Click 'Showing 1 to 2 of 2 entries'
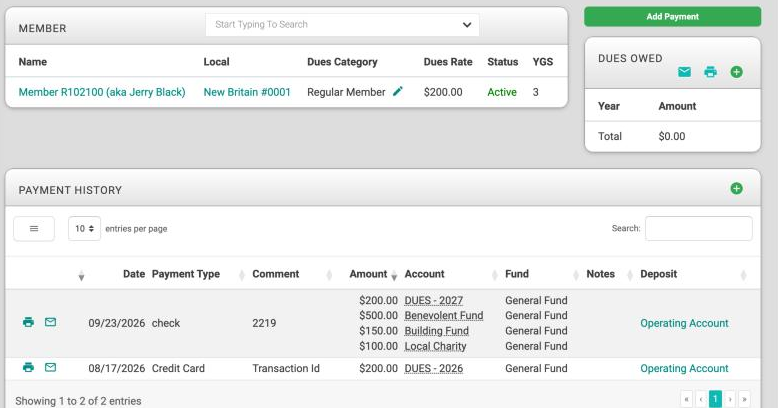Viewport: 778px width, 408px height. (78, 401)
